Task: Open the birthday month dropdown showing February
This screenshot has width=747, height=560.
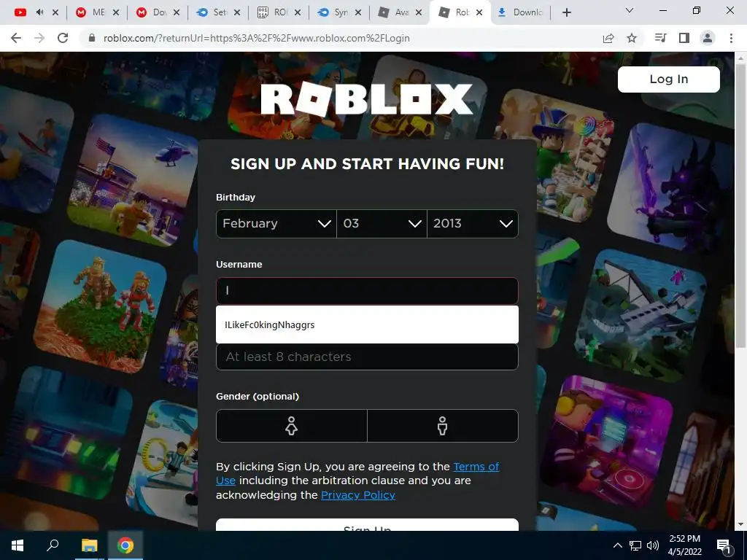Action: click(x=276, y=223)
